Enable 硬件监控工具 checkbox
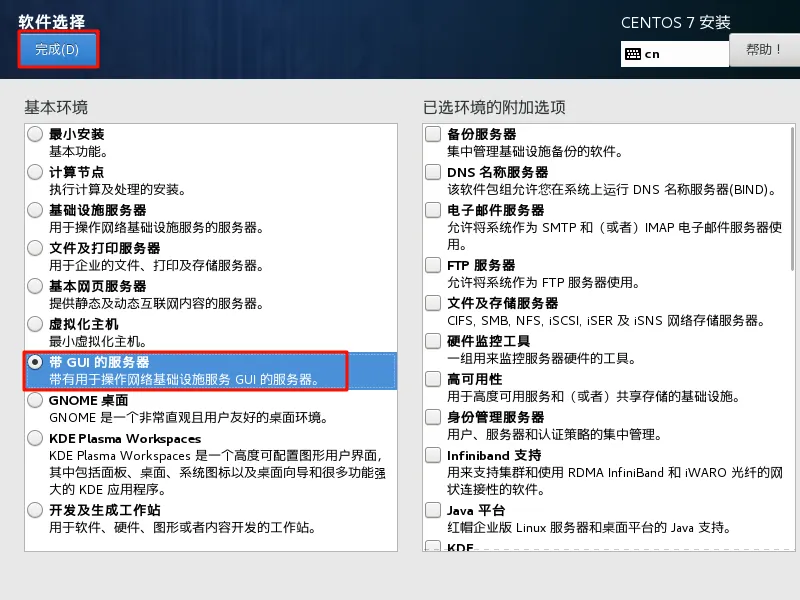This screenshot has height=600, width=800. (x=433, y=341)
